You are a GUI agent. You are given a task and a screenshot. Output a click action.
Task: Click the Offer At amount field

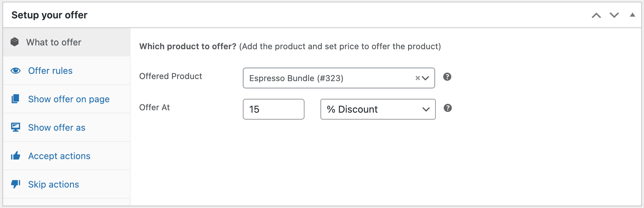pyautogui.click(x=274, y=109)
